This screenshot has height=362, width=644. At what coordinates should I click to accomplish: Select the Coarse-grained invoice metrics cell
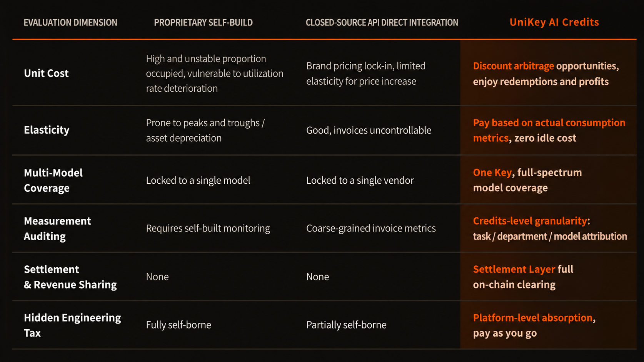[x=371, y=228]
